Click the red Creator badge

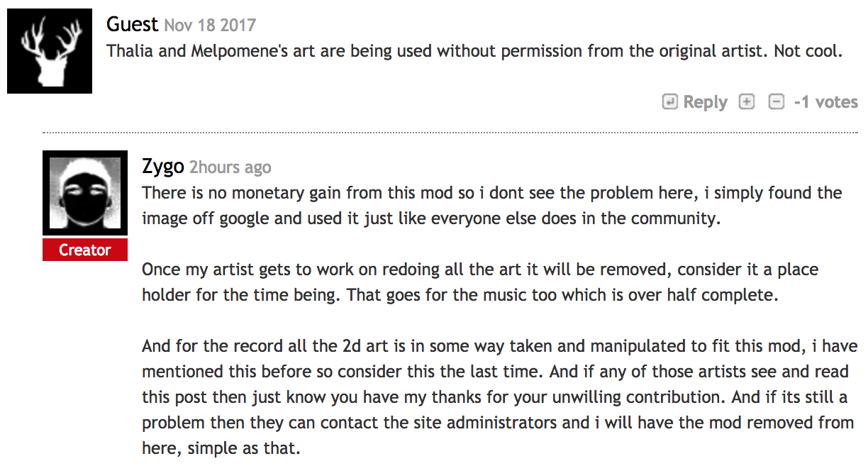[85, 250]
